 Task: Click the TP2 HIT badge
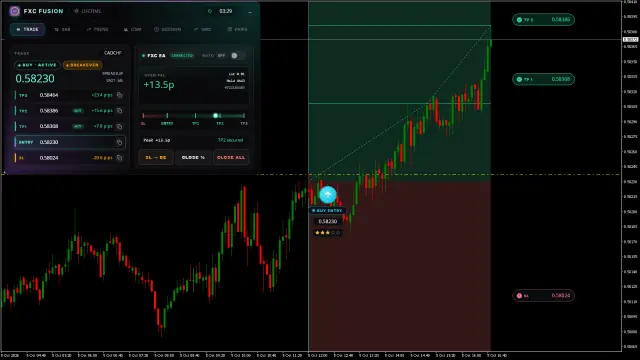(78, 111)
